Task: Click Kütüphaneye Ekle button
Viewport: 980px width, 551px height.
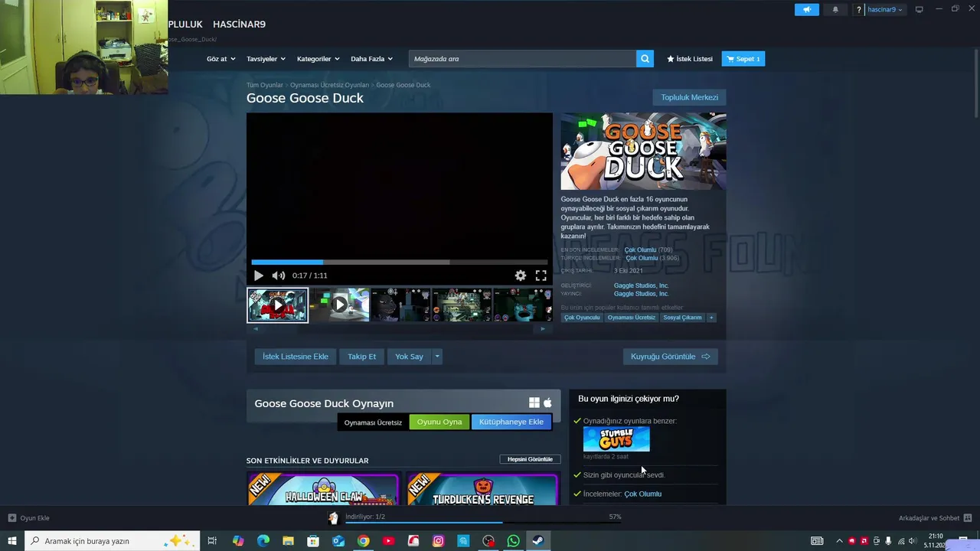Action: 511,422
